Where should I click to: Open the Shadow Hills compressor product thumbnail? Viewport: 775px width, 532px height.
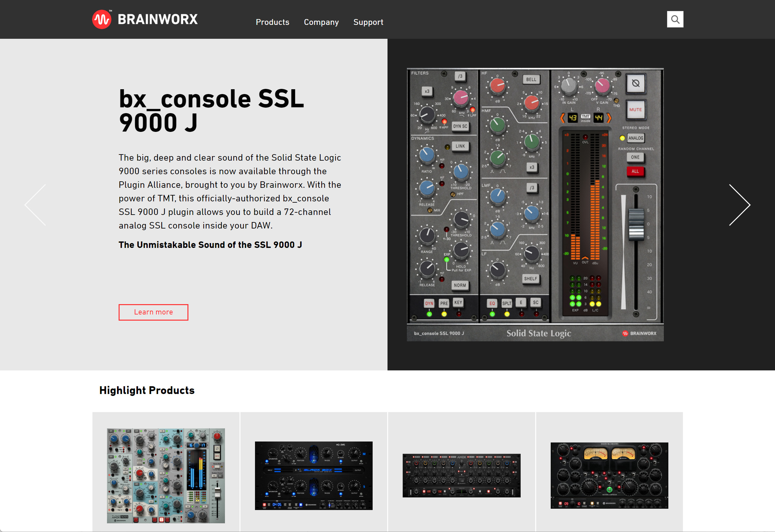coord(609,476)
